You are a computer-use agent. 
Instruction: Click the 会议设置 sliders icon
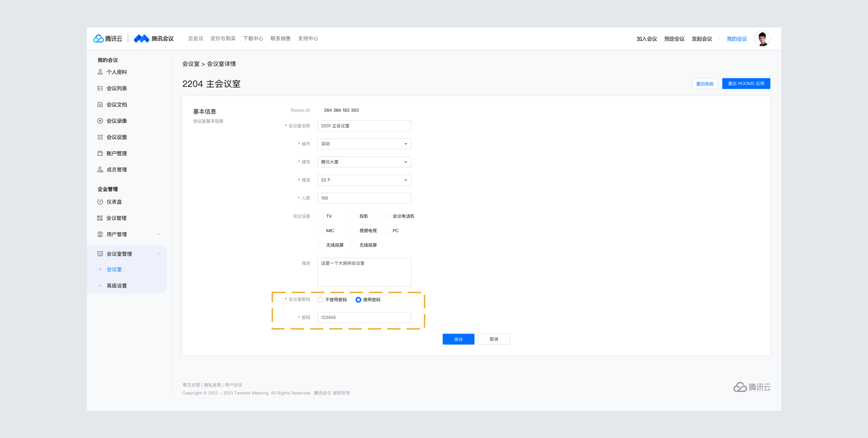point(100,137)
